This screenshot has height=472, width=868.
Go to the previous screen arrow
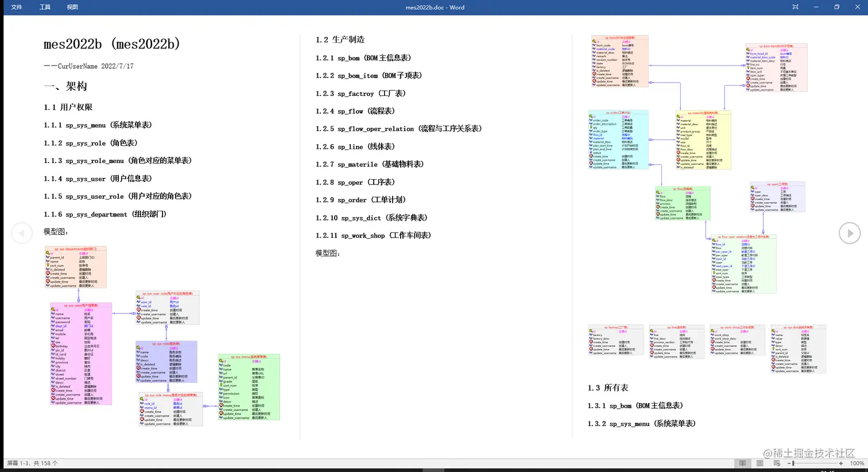[x=22, y=233]
